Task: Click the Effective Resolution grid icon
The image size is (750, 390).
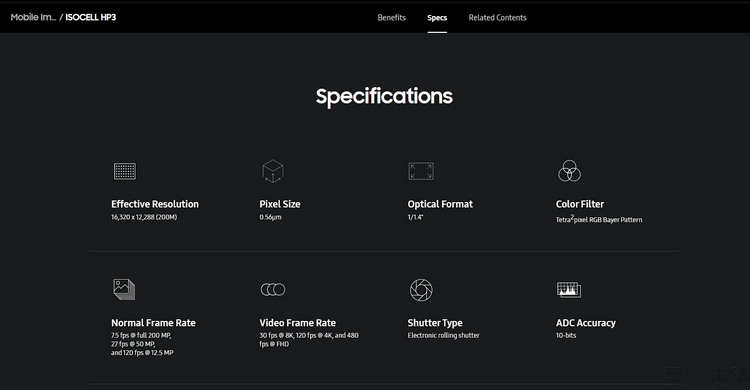Action: point(125,171)
